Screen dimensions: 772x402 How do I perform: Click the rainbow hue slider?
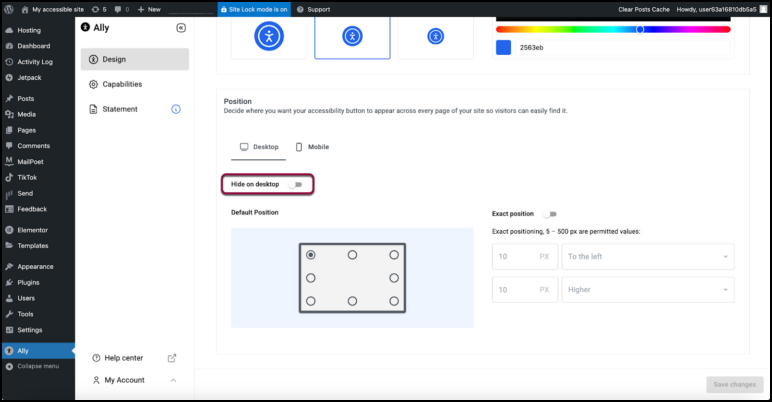[x=613, y=29]
